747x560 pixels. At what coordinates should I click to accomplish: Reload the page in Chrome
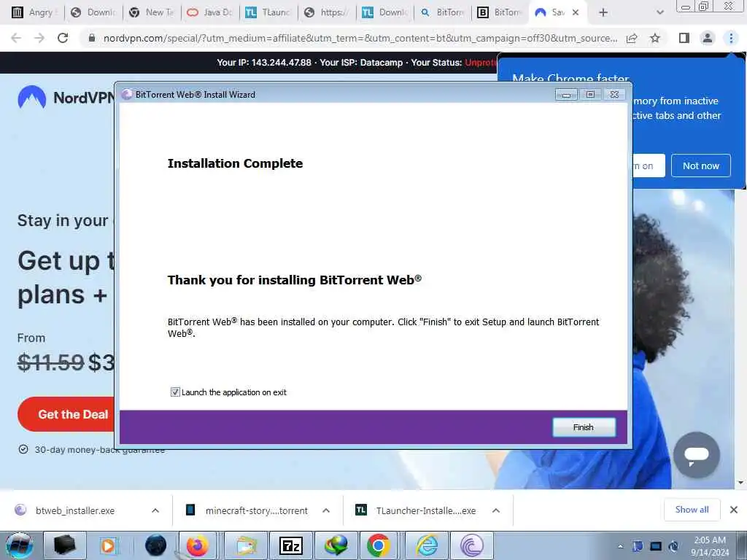tap(63, 38)
